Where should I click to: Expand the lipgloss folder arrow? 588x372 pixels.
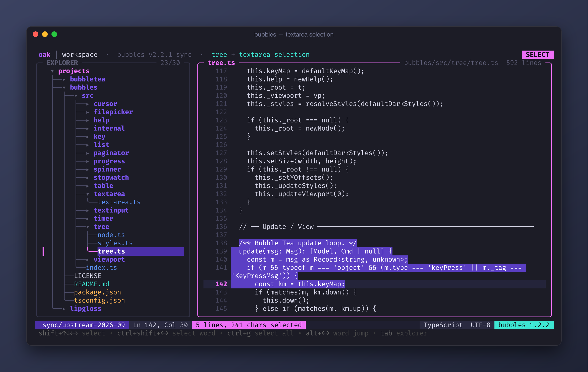pos(64,309)
